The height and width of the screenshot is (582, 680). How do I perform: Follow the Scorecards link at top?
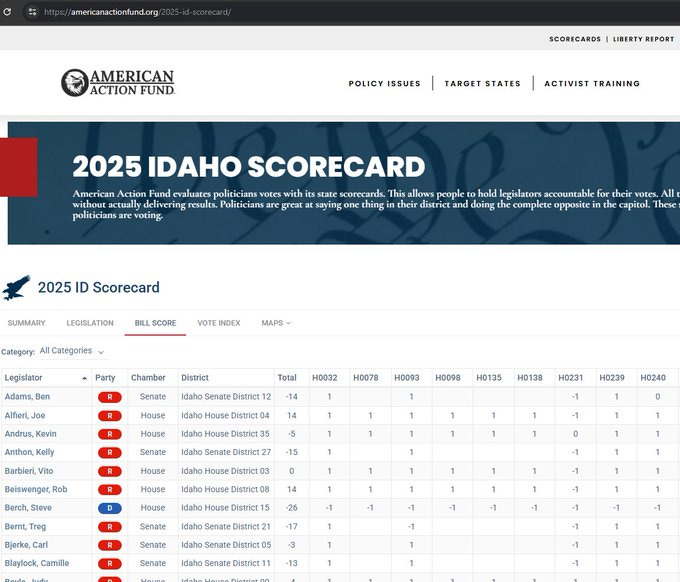[575, 39]
